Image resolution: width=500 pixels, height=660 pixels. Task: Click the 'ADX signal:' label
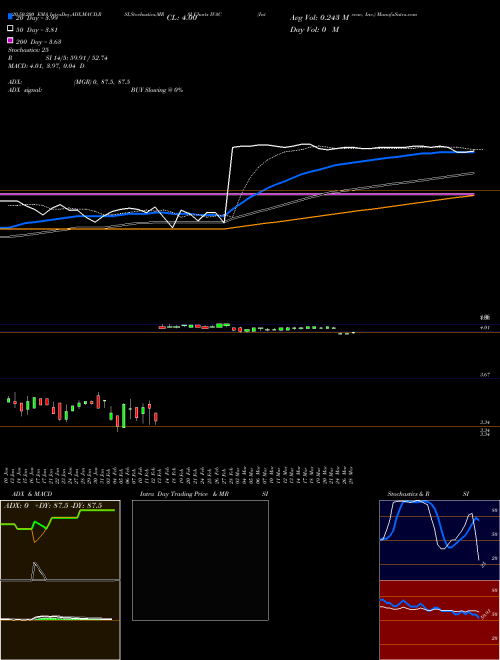25,90
